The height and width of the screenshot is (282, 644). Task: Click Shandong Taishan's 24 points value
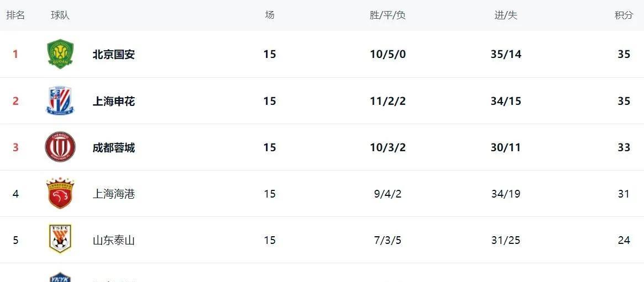click(624, 240)
